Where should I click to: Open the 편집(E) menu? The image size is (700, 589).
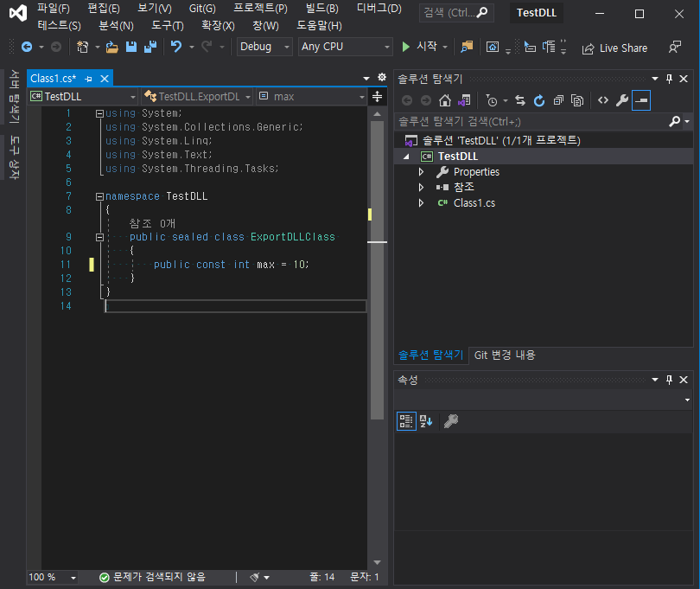pyautogui.click(x=104, y=9)
